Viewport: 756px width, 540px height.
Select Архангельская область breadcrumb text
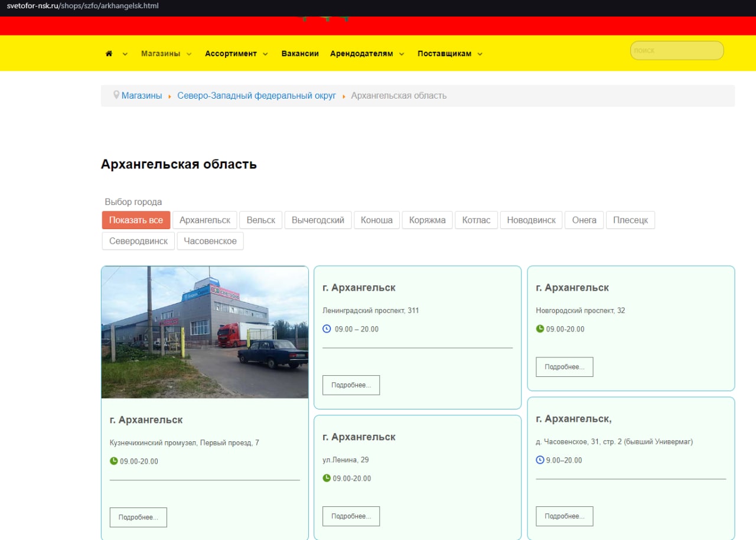point(399,96)
